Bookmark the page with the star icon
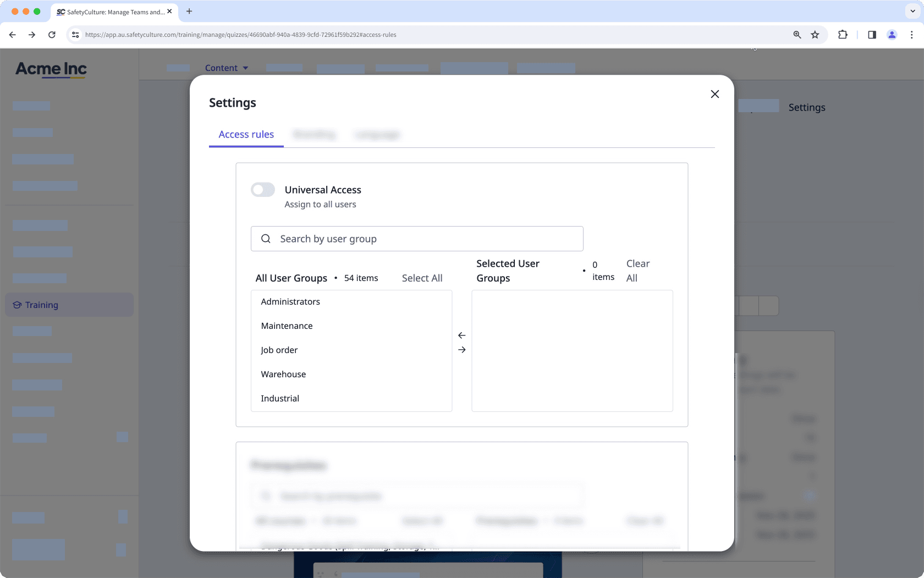 click(815, 34)
